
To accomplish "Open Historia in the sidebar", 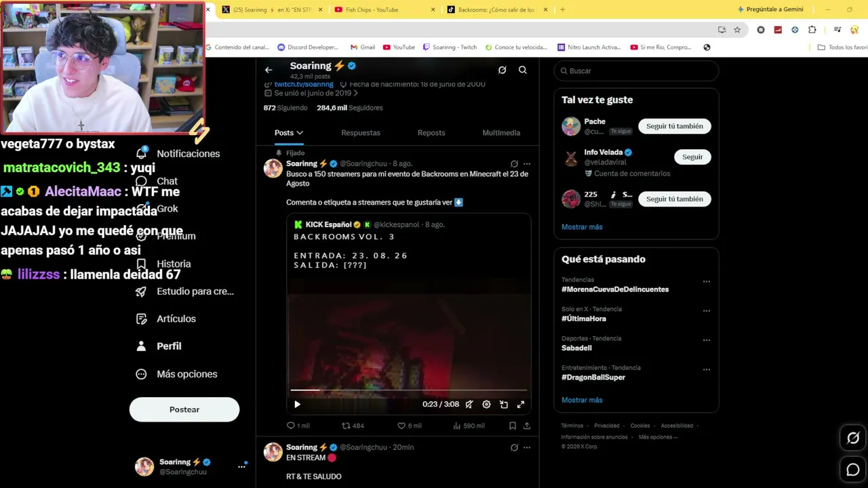I will click(163, 264).
